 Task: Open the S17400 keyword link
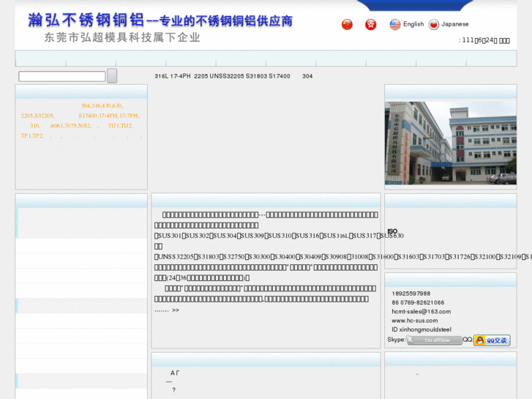click(280, 76)
